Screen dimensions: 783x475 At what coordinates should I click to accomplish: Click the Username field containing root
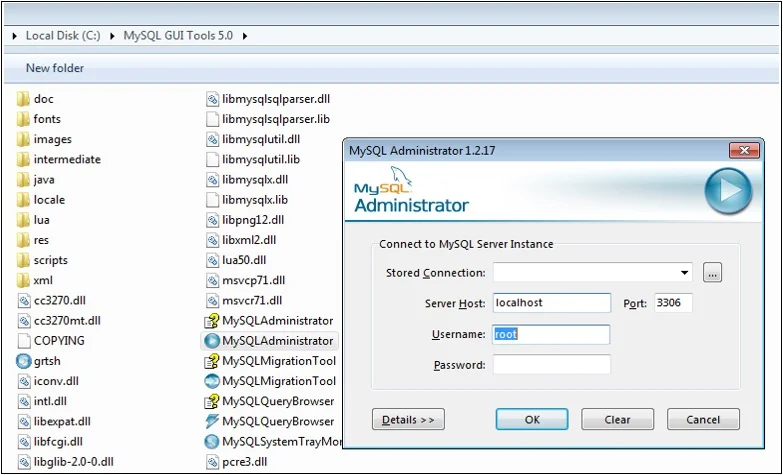click(x=552, y=335)
